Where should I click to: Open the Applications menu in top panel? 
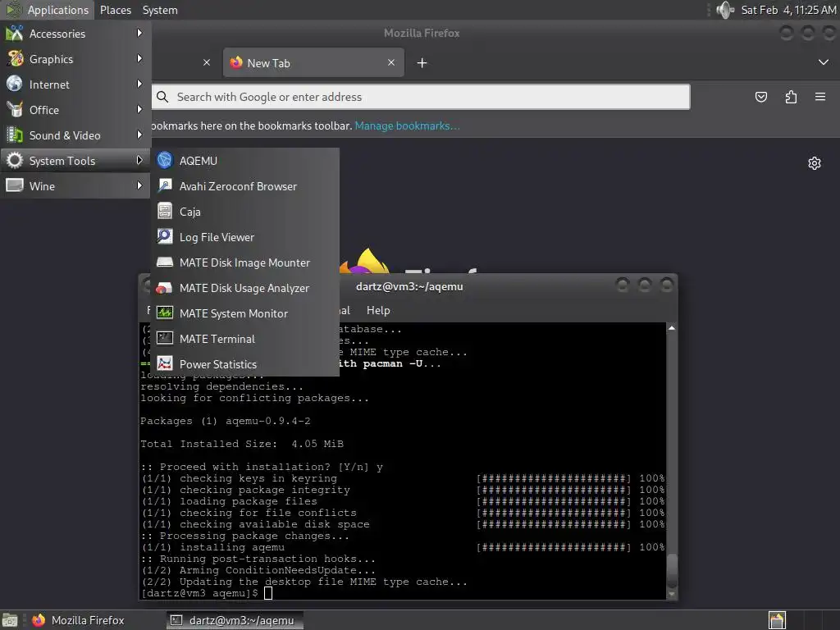click(x=48, y=10)
